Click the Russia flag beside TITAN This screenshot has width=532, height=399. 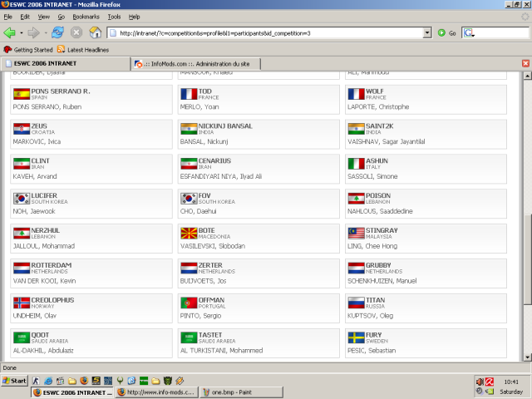pyautogui.click(x=357, y=303)
